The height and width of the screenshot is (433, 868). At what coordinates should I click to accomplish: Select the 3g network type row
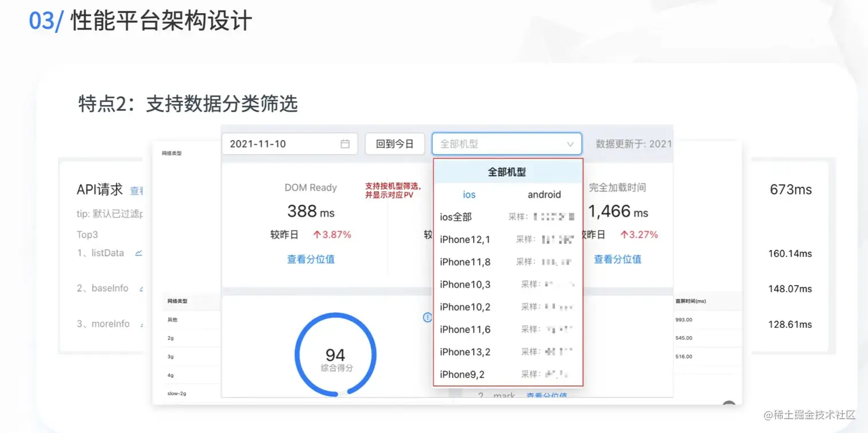coord(192,356)
